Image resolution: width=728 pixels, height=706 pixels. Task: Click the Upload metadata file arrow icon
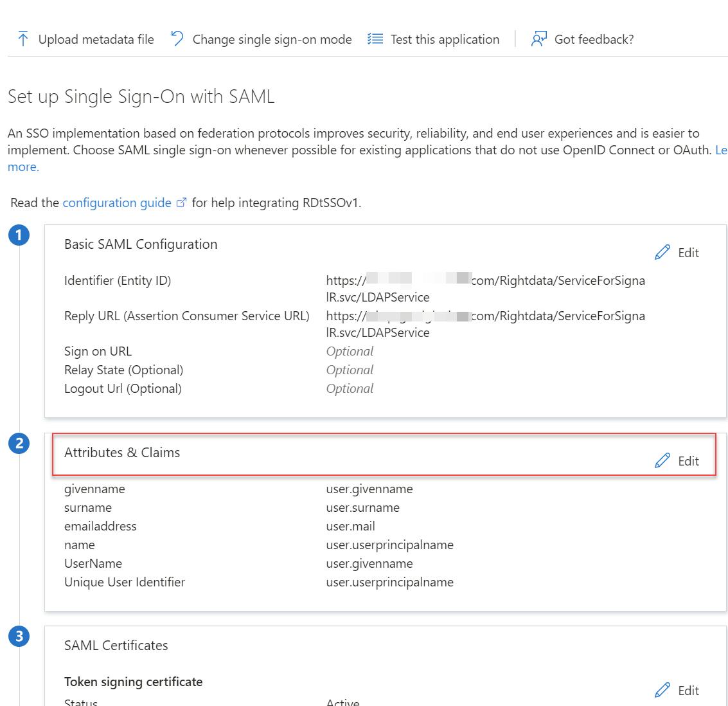click(x=22, y=39)
